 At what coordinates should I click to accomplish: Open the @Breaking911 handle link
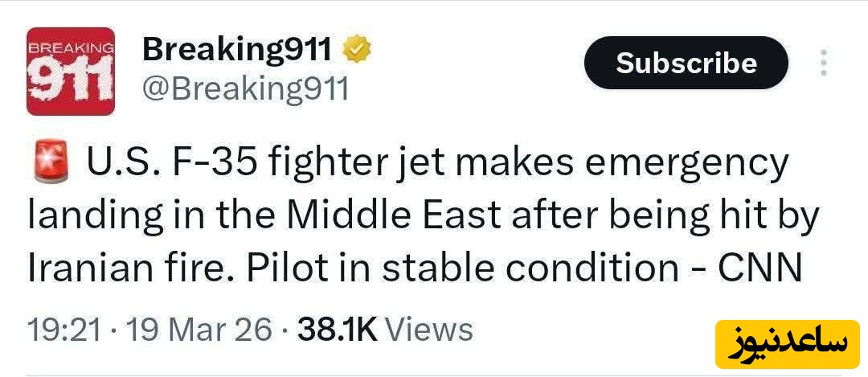245,88
